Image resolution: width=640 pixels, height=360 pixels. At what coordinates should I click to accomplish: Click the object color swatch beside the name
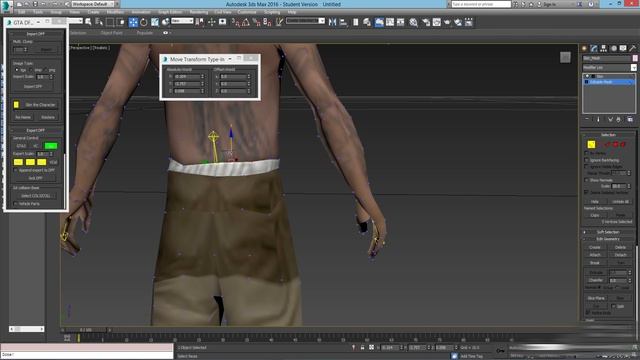coord(635,58)
